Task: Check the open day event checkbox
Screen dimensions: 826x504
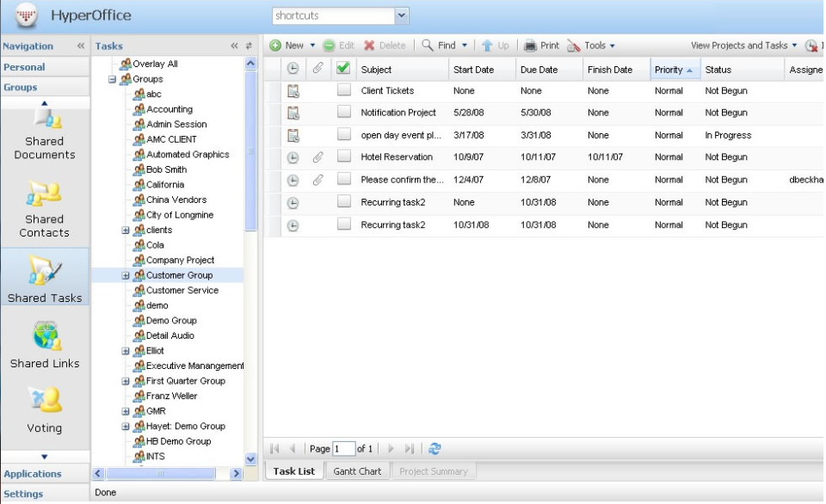Action: (x=344, y=134)
